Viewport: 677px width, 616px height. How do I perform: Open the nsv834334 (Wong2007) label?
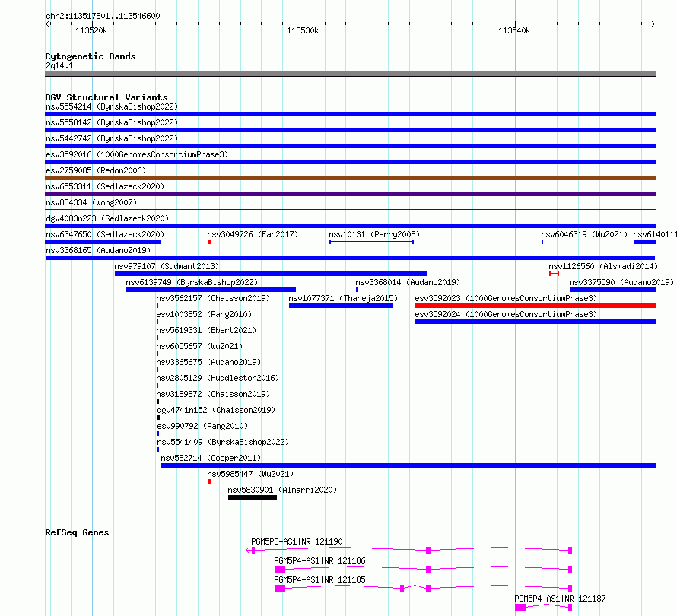click(91, 202)
